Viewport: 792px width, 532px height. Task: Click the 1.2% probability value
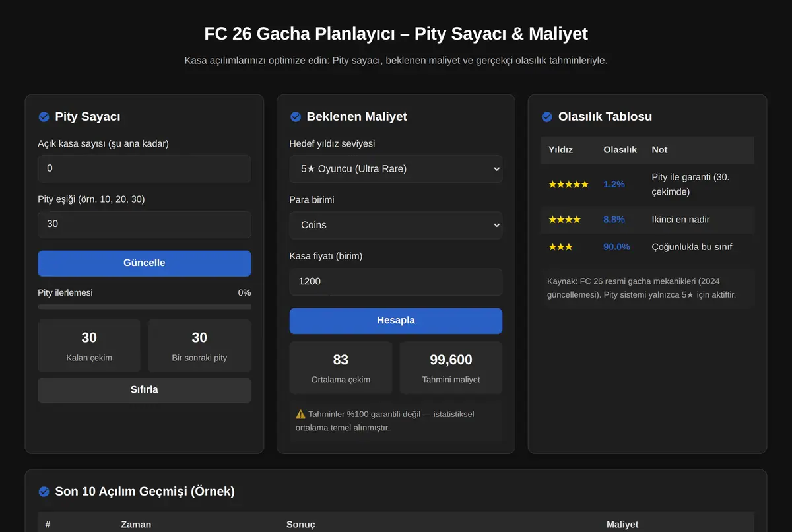pyautogui.click(x=614, y=185)
